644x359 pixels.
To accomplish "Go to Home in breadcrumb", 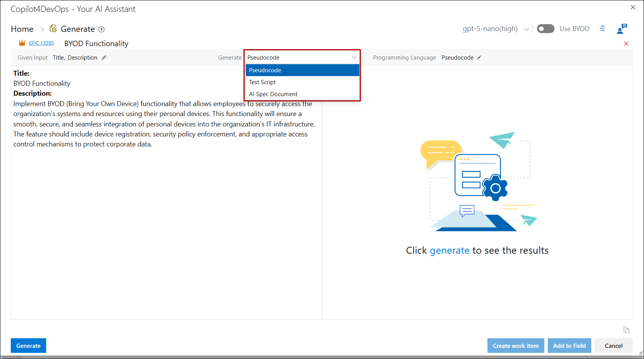I will pyautogui.click(x=22, y=29).
